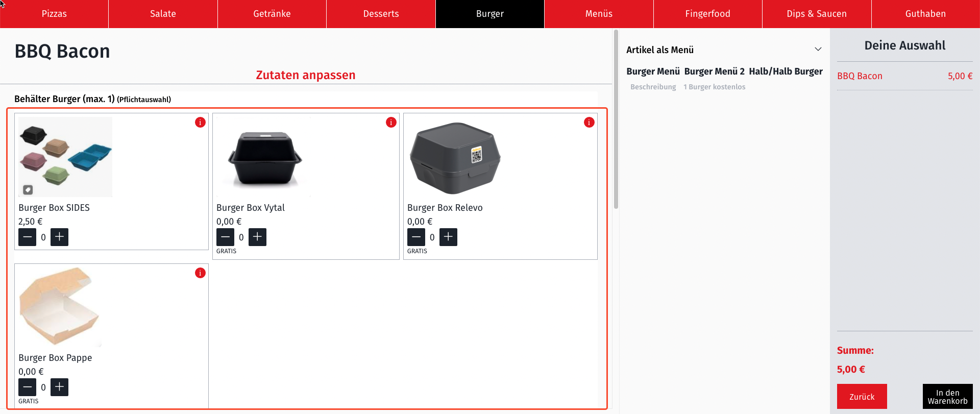
Task: Click the 1 Burger kostenlos description text
Action: pos(714,87)
